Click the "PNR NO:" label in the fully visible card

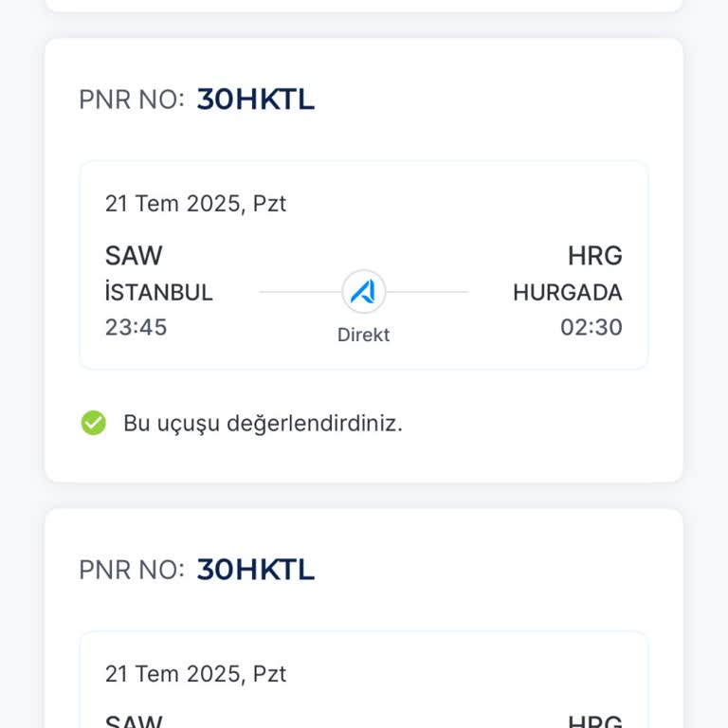click(132, 100)
